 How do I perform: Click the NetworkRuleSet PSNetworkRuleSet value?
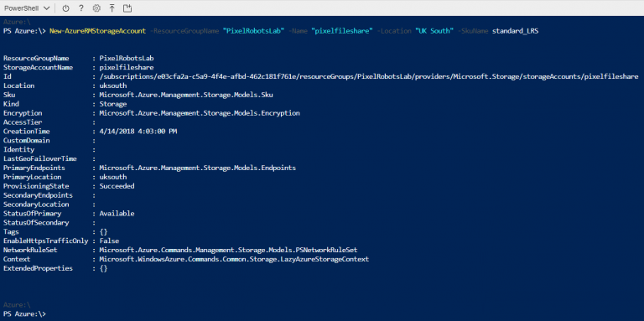coord(228,250)
